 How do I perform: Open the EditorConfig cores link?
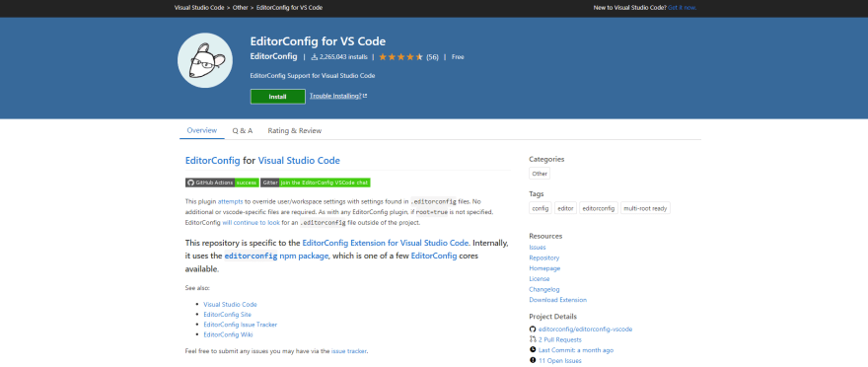pos(434,256)
